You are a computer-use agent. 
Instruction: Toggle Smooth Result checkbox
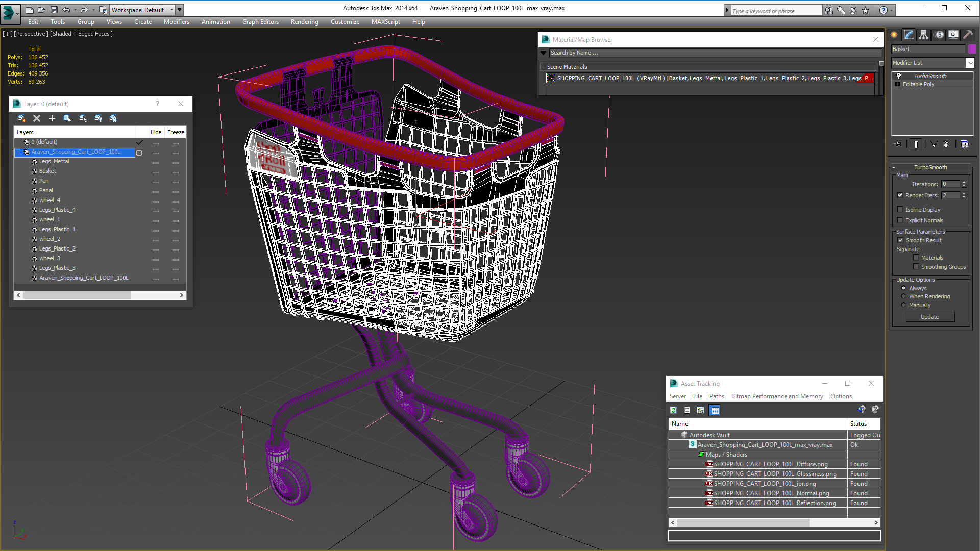pyautogui.click(x=900, y=240)
